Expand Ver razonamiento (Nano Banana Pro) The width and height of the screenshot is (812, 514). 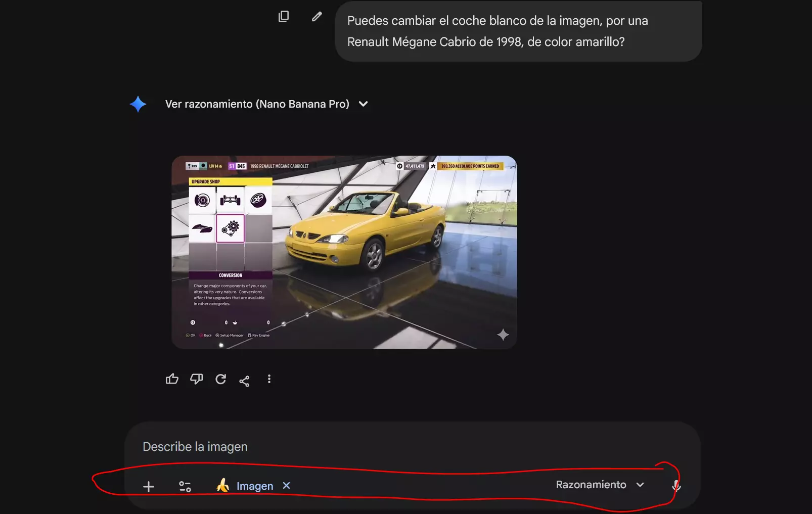click(x=266, y=104)
